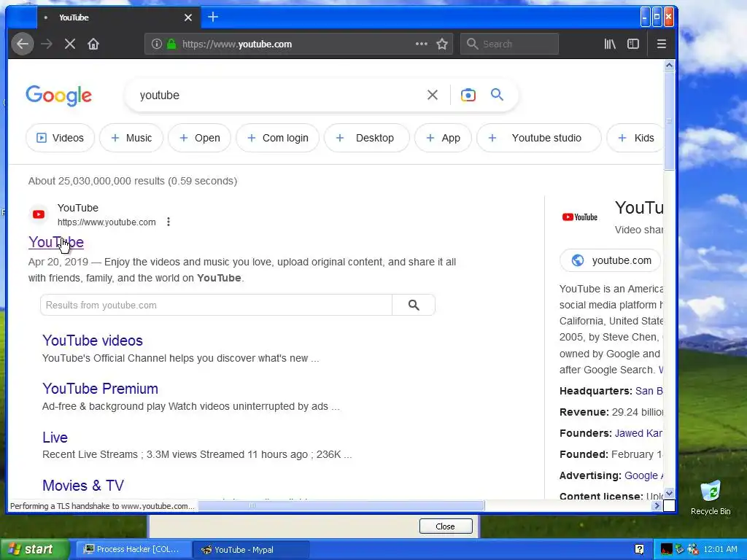Open the Movies & TV sitelink
This screenshot has height=560, width=747.
[x=83, y=485]
